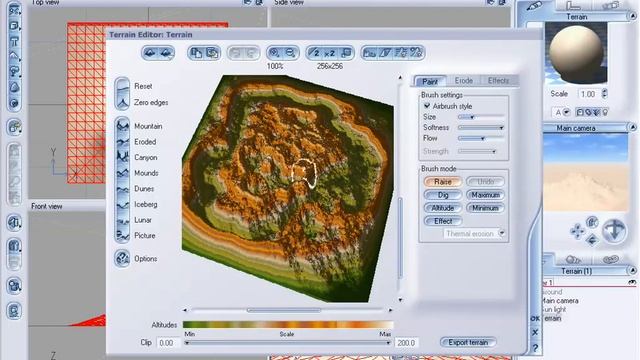
Task: Click the brush Softness slider
Action: (x=481, y=128)
